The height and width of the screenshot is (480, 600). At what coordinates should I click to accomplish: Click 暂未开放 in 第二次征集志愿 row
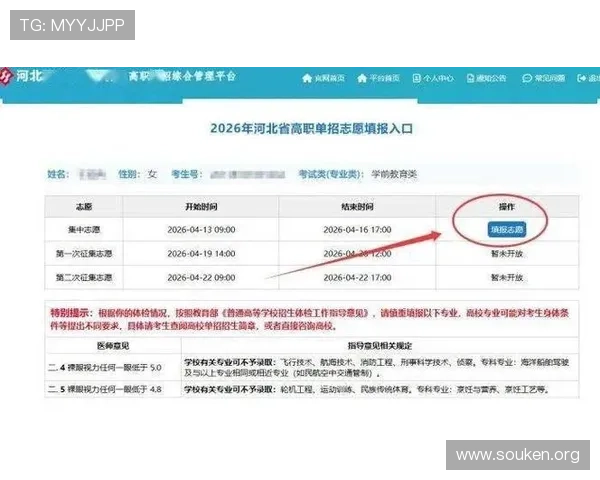(x=507, y=278)
